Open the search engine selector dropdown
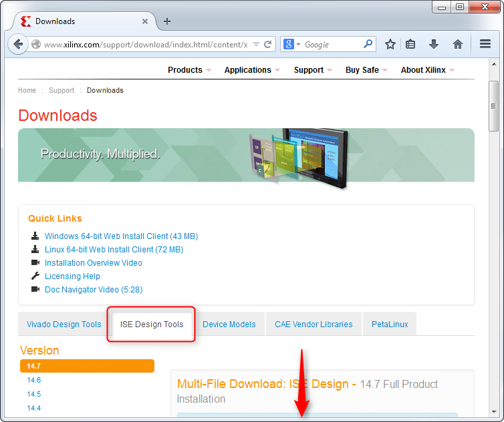 coord(292,44)
